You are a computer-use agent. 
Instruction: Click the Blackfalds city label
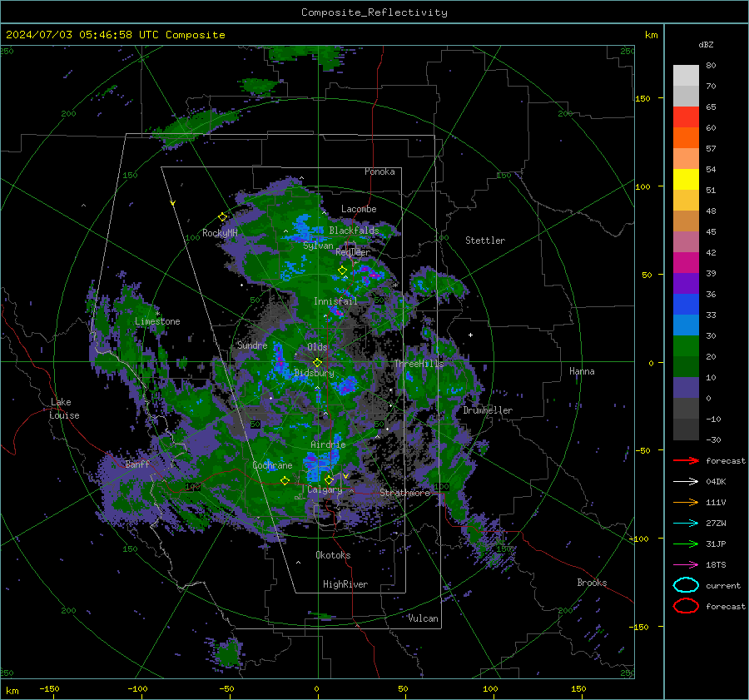(354, 231)
